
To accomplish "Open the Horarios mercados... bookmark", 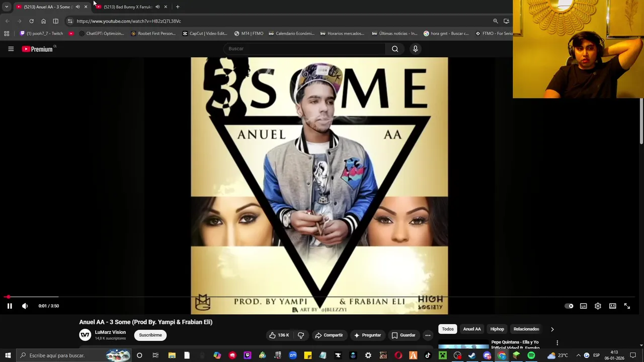I will 342,34.
